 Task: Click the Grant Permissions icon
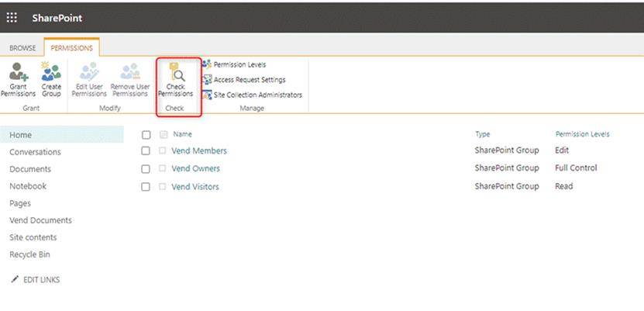coord(19,71)
